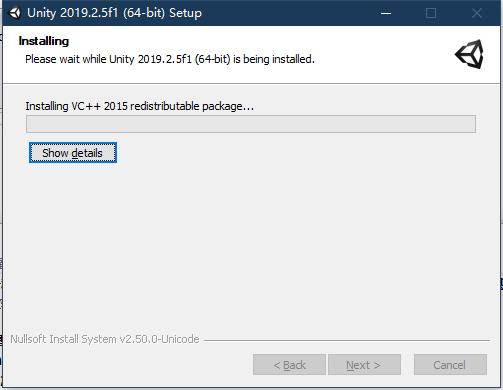
Task: Click the empty details area below Show details
Action: (251, 247)
